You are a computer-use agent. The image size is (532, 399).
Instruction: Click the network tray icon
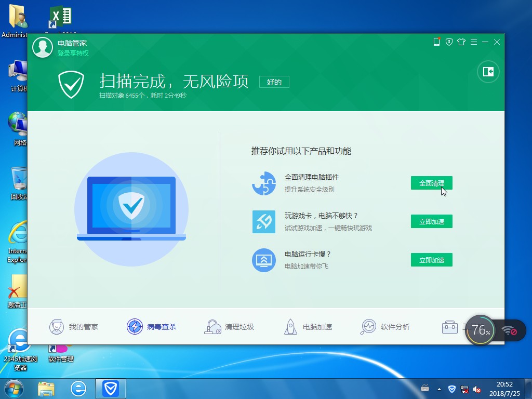(464, 389)
